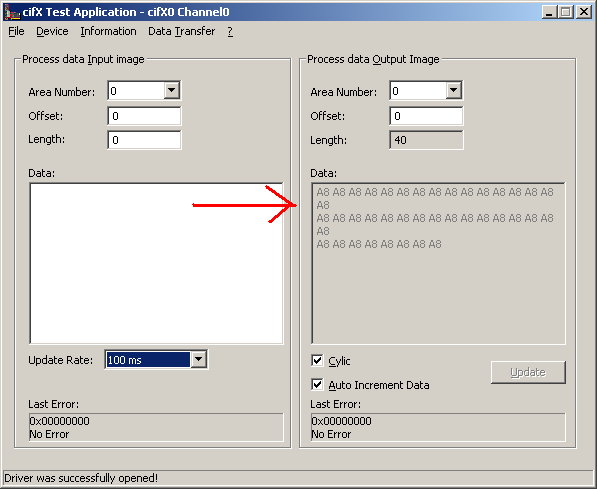
Task: Uncheck the Auto Increment Data checkbox
Action: (317, 384)
